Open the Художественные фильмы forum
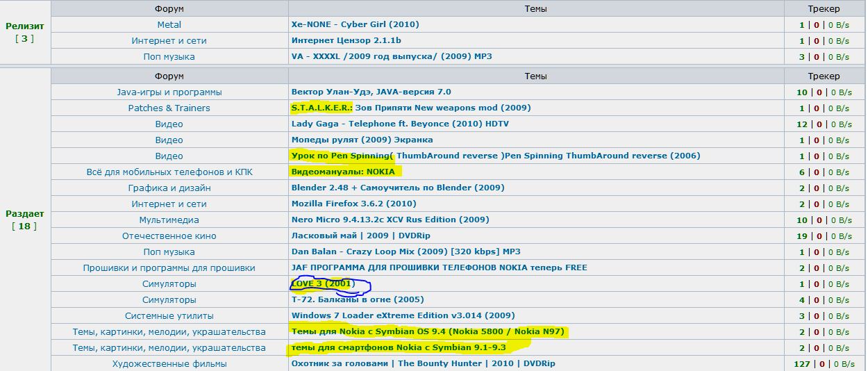The image size is (868, 371). coord(169,363)
